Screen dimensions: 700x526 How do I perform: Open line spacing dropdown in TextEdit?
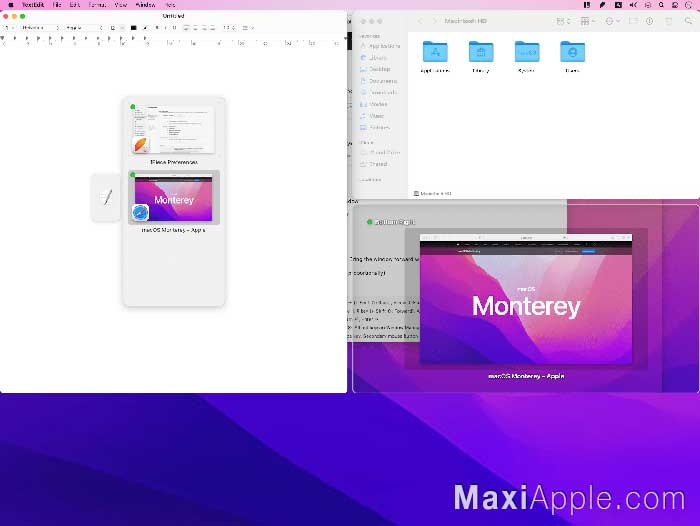229,28
